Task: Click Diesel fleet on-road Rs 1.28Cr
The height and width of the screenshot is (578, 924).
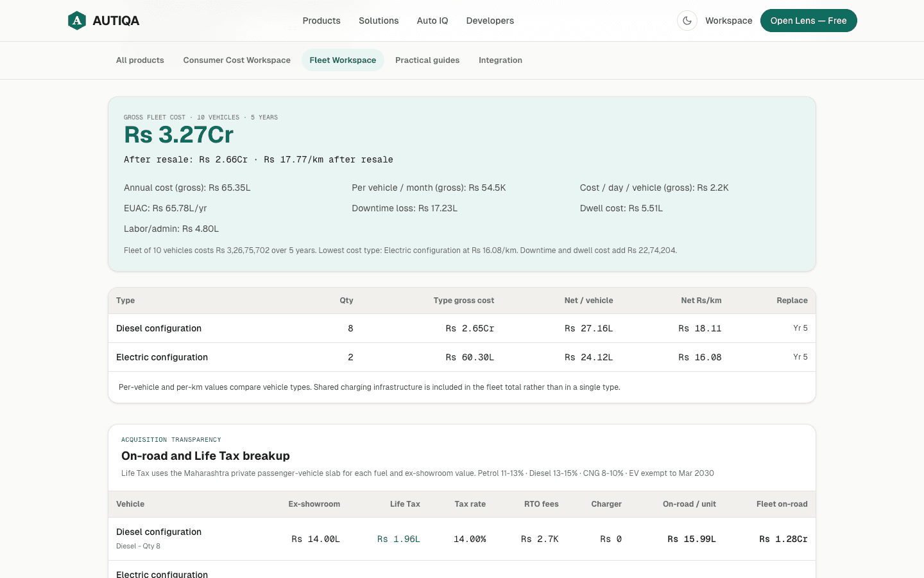Action: click(x=783, y=539)
